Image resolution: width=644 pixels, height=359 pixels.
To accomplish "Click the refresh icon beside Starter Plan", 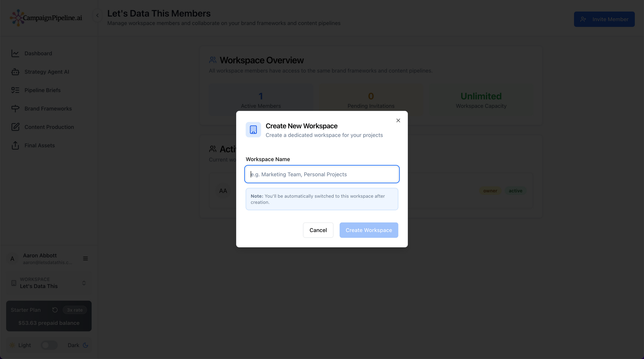I will click(x=55, y=310).
